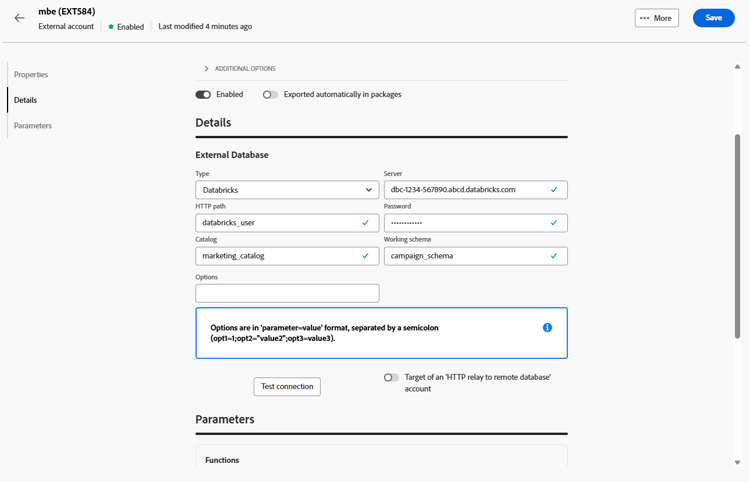Click the info icon in options hint

pyautogui.click(x=547, y=328)
